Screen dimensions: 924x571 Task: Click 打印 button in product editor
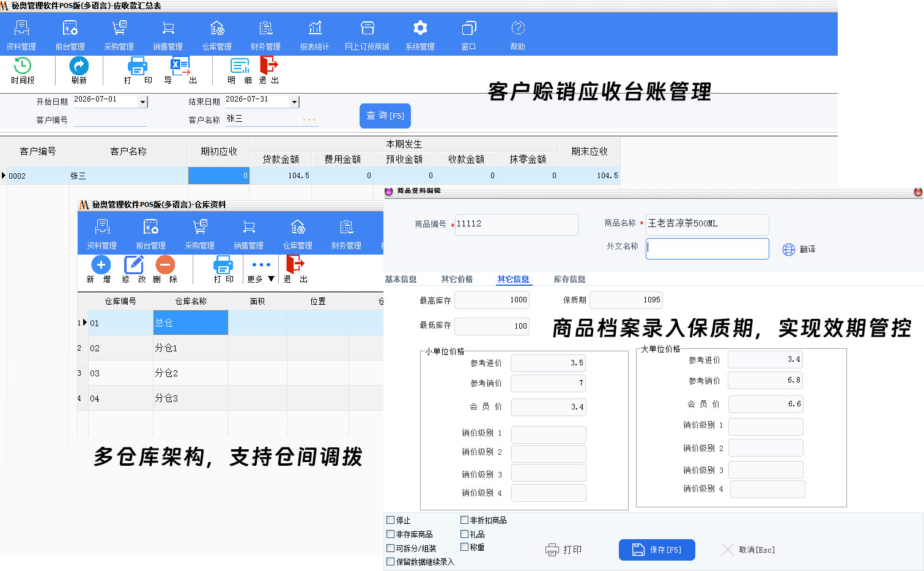(x=564, y=550)
